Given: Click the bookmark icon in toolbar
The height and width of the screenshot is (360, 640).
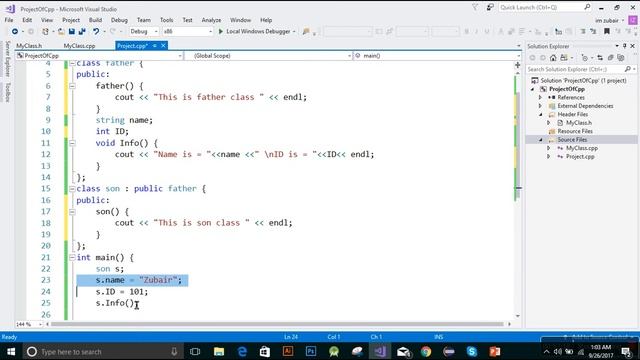Looking at the screenshot, I should click(x=607, y=31).
